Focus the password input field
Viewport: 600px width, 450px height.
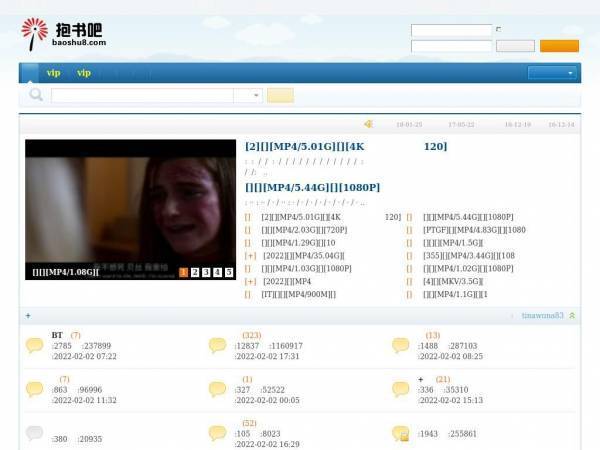[x=451, y=46]
